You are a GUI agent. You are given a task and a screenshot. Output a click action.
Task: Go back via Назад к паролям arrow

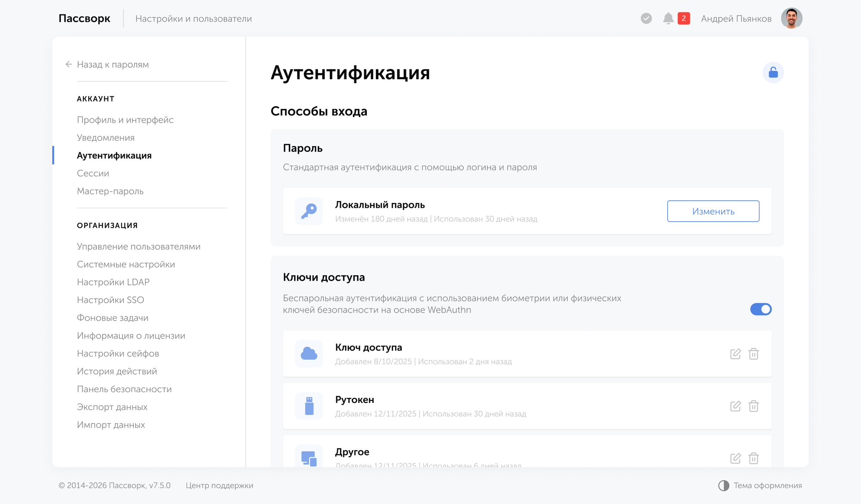69,64
